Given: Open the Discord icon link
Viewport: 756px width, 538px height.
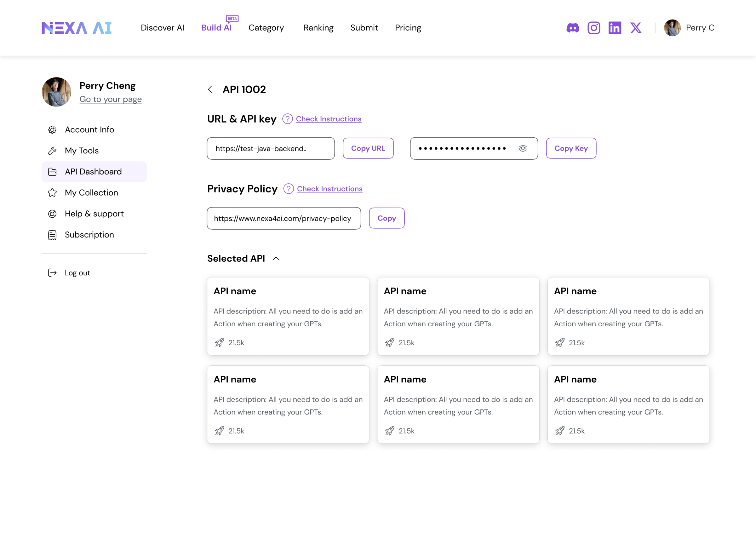Looking at the screenshot, I should (x=572, y=28).
